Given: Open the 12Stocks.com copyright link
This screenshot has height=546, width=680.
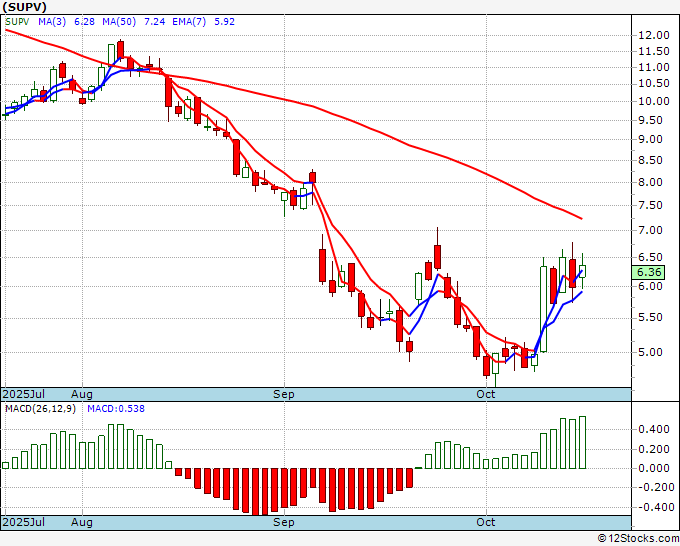Looking at the screenshot, I should pos(638,538).
